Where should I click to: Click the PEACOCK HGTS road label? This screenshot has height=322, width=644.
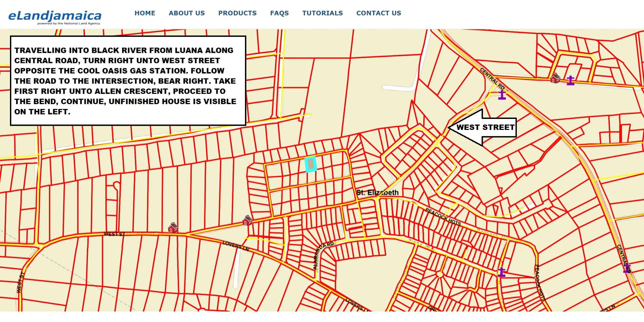pyautogui.click(x=443, y=217)
